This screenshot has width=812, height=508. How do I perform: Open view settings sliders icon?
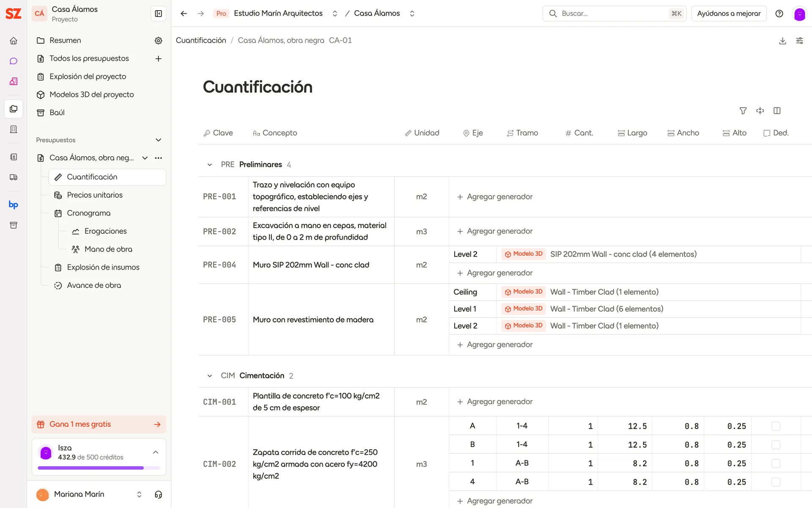(x=799, y=41)
